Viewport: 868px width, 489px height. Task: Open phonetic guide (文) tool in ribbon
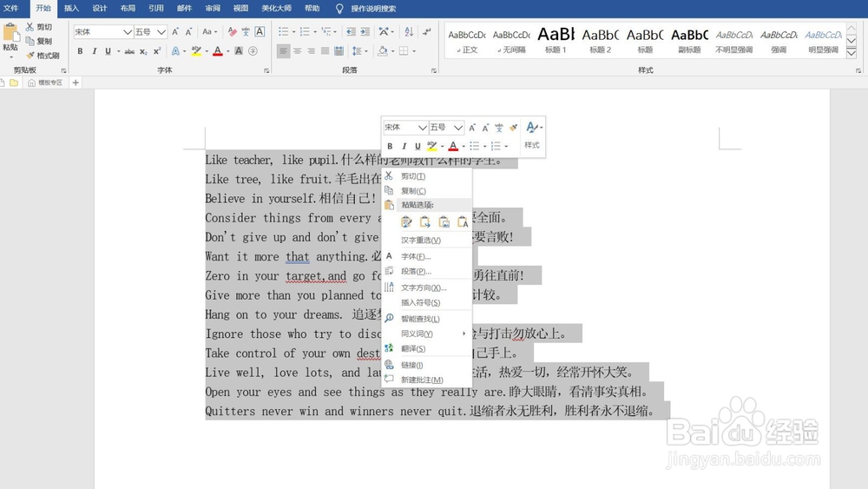(x=246, y=31)
